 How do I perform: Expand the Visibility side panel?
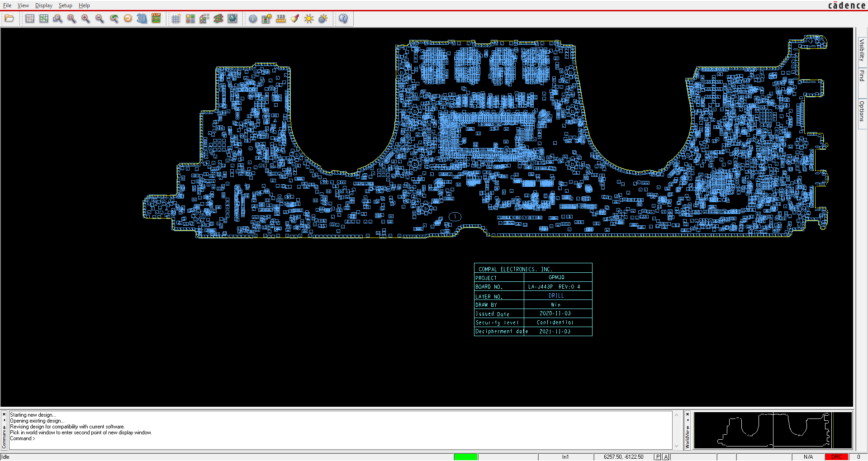click(x=862, y=50)
